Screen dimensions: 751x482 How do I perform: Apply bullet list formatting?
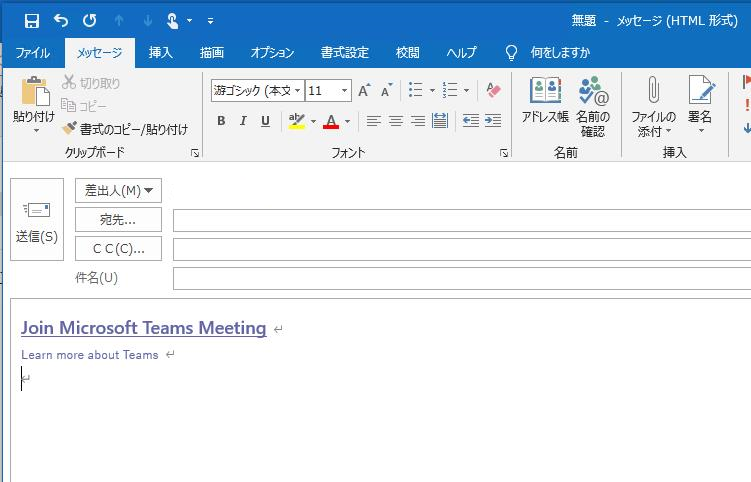(x=416, y=90)
